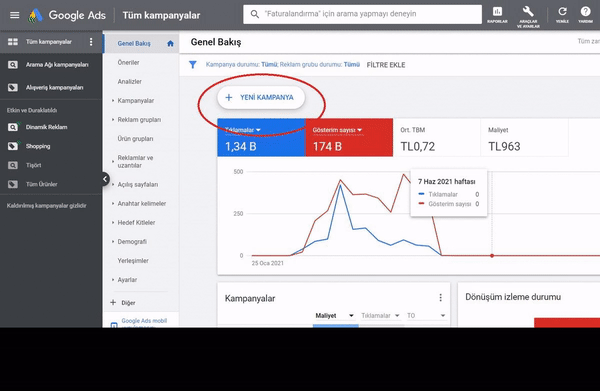The height and width of the screenshot is (391, 600).
Task: Click the Arama Ağı kampanyaları icon
Action: click(x=13, y=65)
